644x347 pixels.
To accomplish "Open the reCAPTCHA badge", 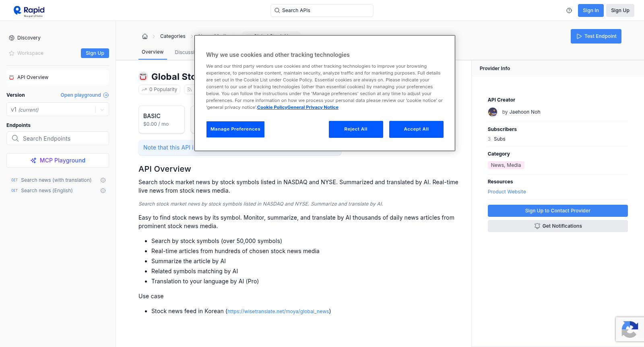I will (630, 329).
